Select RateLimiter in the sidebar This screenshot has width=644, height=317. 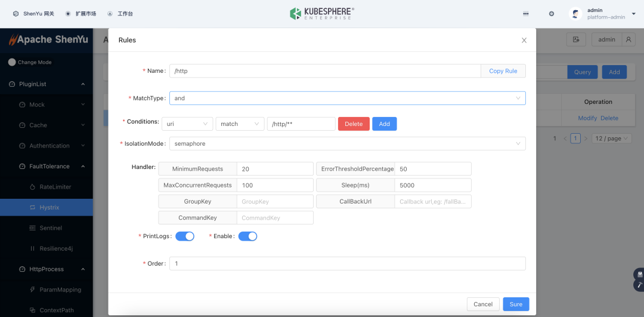coord(47,187)
